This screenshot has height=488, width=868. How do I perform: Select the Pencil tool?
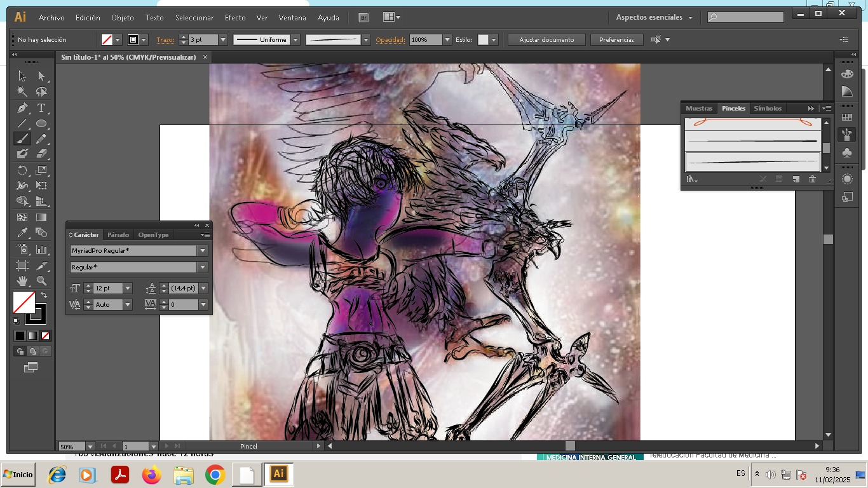coord(41,139)
